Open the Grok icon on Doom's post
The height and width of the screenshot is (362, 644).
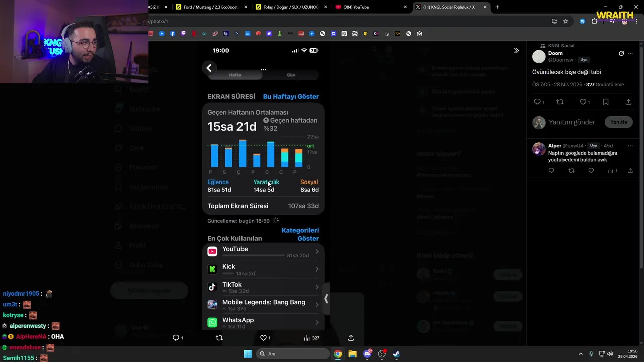pyautogui.click(x=621, y=53)
